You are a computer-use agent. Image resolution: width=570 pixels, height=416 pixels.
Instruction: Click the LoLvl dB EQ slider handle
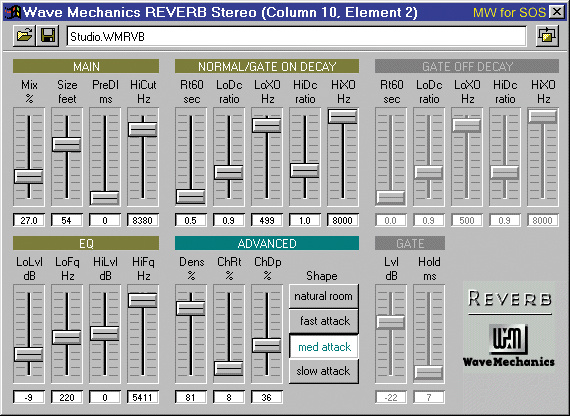(29, 354)
